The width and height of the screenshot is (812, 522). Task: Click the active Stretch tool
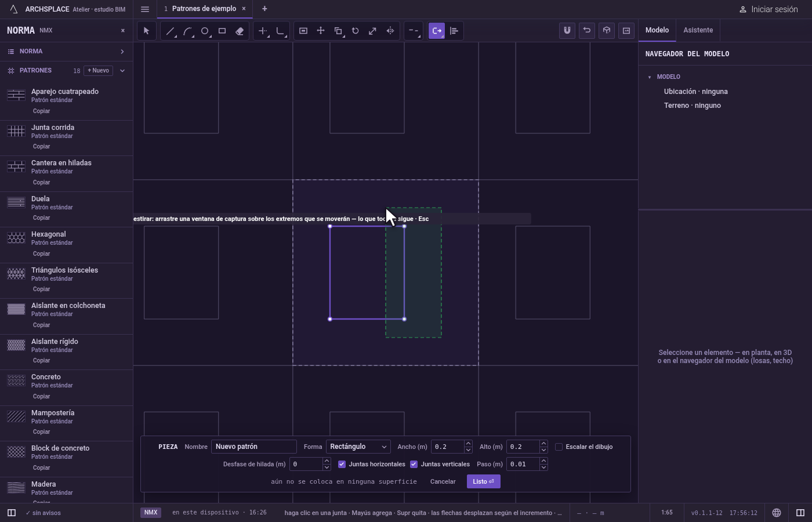pos(437,31)
